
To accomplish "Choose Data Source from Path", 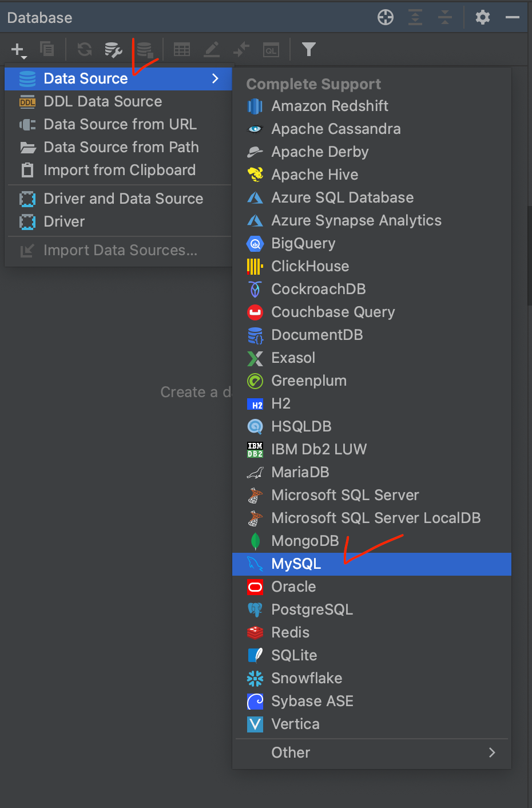I will tap(118, 147).
